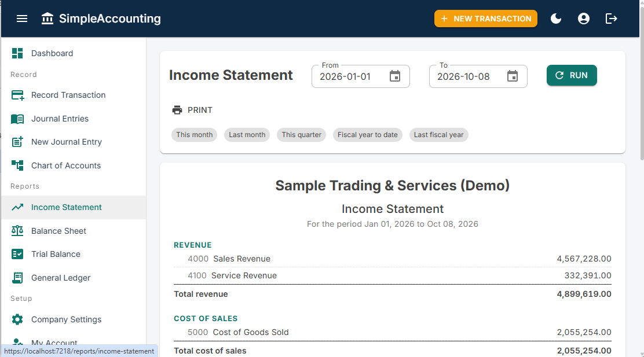Image resolution: width=644 pixels, height=357 pixels.
Task: Click the Total revenue amount 4,899,619.00
Action: (x=584, y=294)
